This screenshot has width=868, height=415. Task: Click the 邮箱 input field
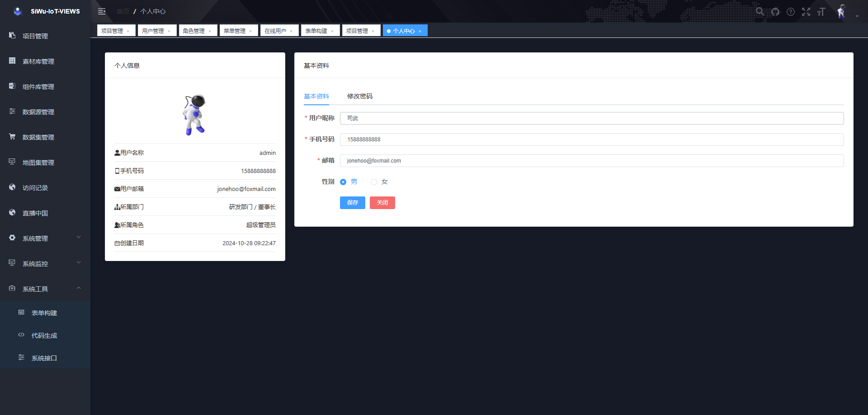click(591, 161)
